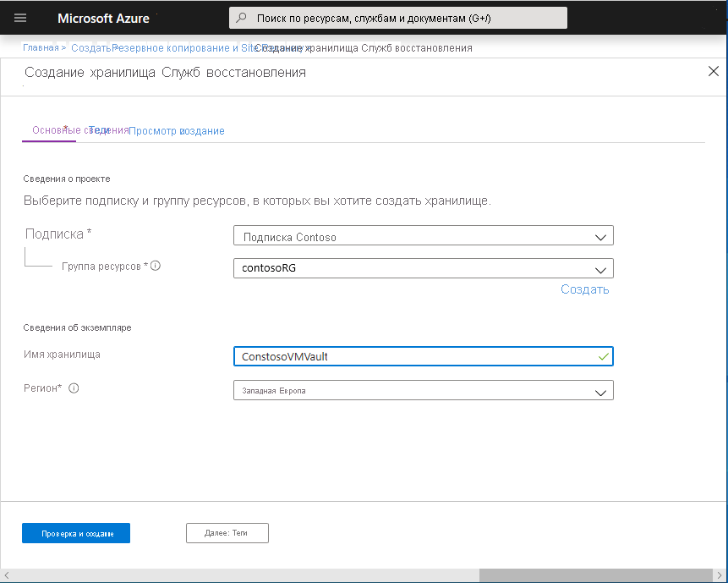Open the contosoRG resource group dropdown
This screenshot has width=728, height=583.
(424, 268)
